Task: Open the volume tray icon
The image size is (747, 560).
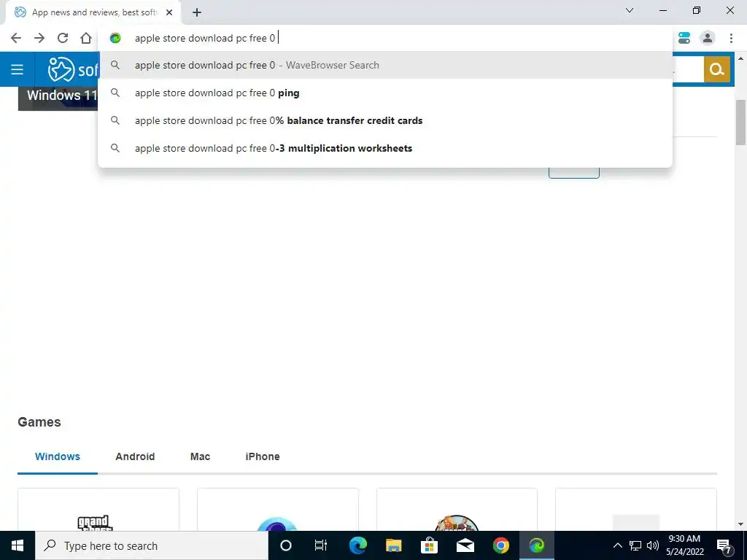Action: 653,545
